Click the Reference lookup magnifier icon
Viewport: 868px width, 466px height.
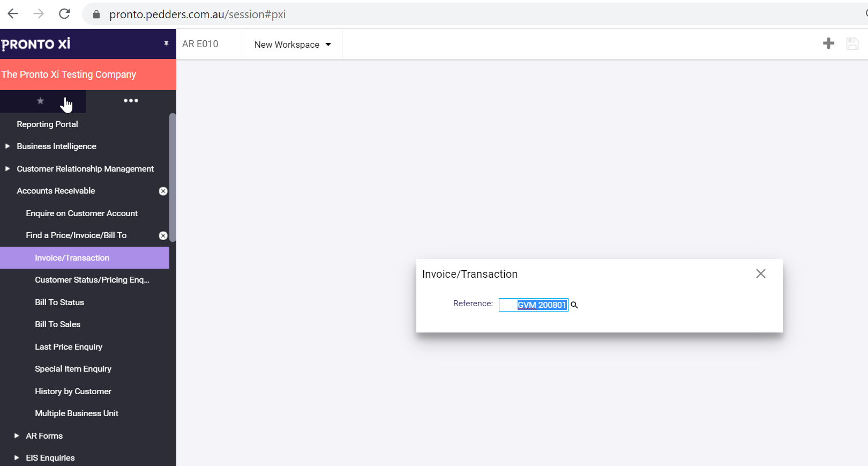(574, 305)
